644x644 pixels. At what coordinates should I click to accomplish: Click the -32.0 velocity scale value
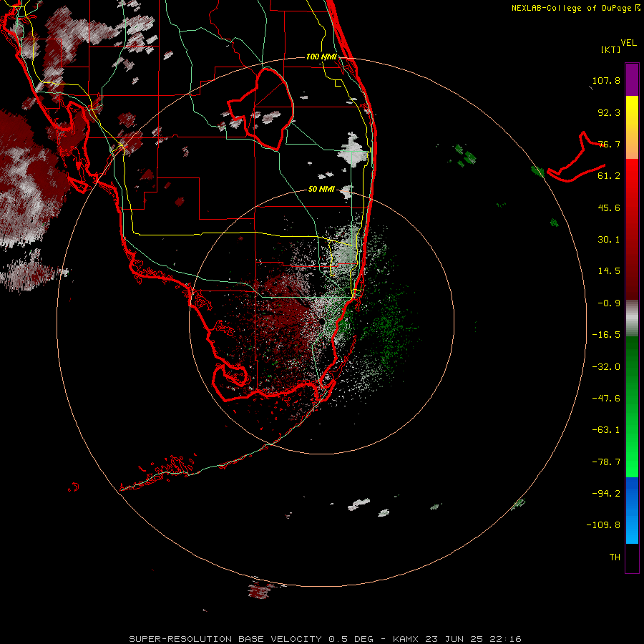pos(606,367)
